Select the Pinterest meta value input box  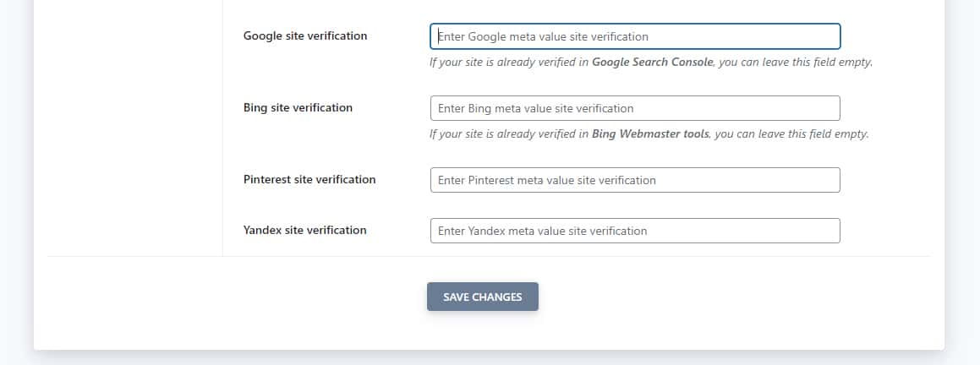tap(634, 180)
